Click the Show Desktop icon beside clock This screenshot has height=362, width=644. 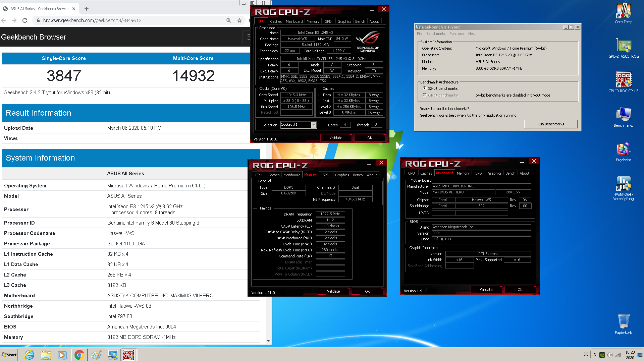click(640, 355)
